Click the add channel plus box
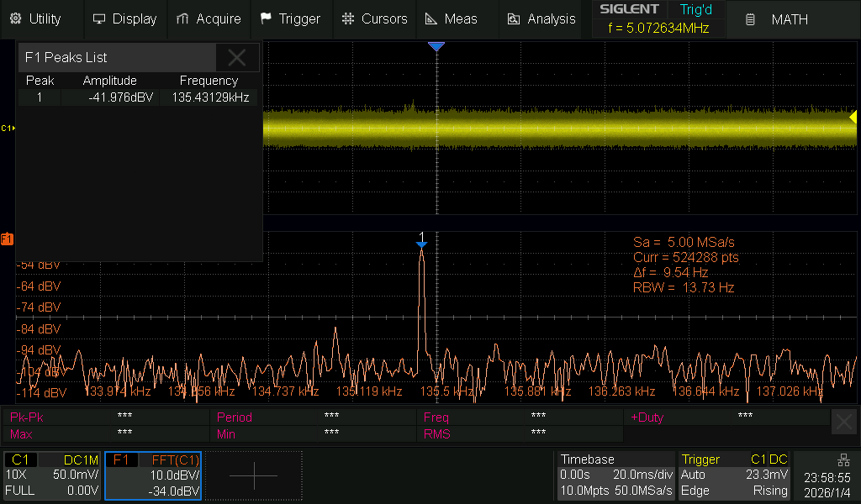Viewport: 861px width, 504px height. tap(254, 475)
